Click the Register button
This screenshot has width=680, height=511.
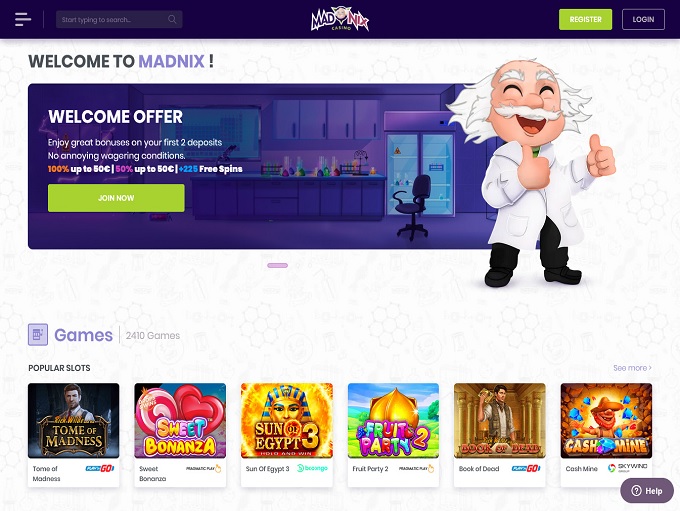pyautogui.click(x=585, y=20)
